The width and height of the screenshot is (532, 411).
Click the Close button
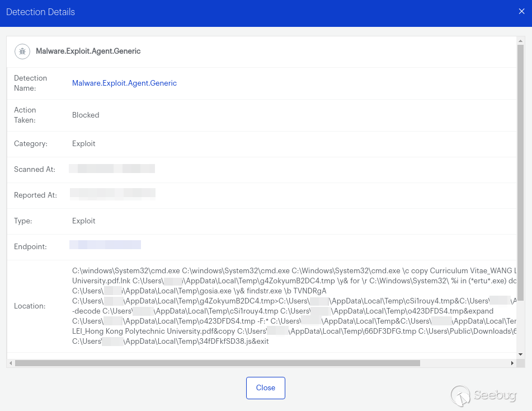[265, 388]
